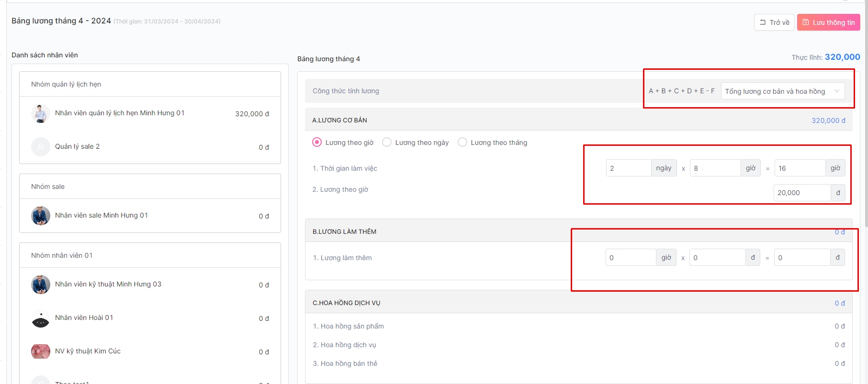Click the NV kỹ thuật Kim Cúc avatar
This screenshot has width=868, height=384.
coord(41,351)
